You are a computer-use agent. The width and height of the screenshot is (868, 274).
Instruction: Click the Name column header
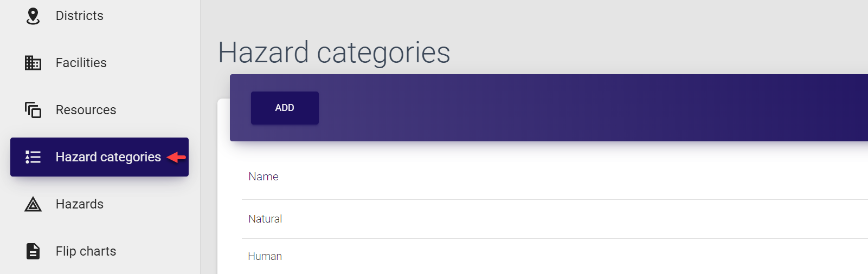[x=263, y=177]
